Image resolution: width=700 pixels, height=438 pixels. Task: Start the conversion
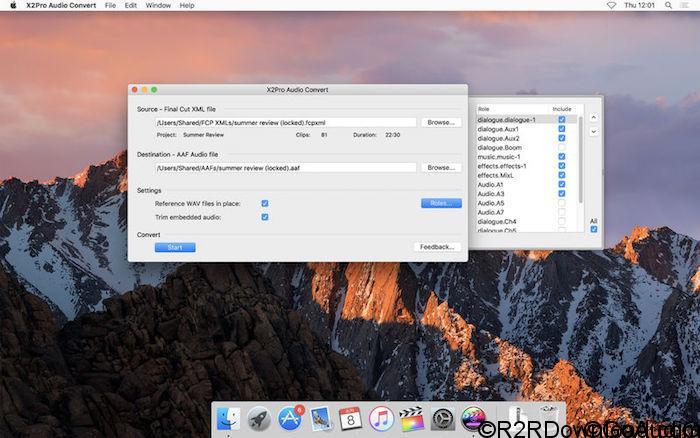click(175, 247)
